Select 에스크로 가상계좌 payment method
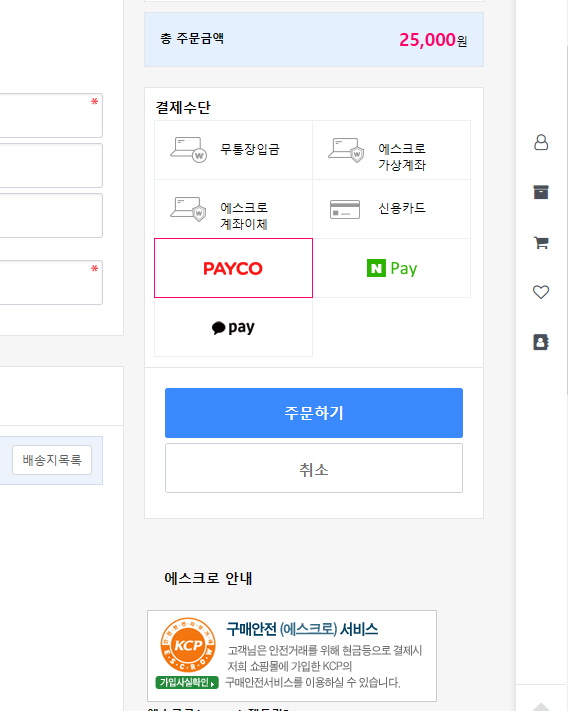Screen dimensions: 568x711 [x=392, y=150]
